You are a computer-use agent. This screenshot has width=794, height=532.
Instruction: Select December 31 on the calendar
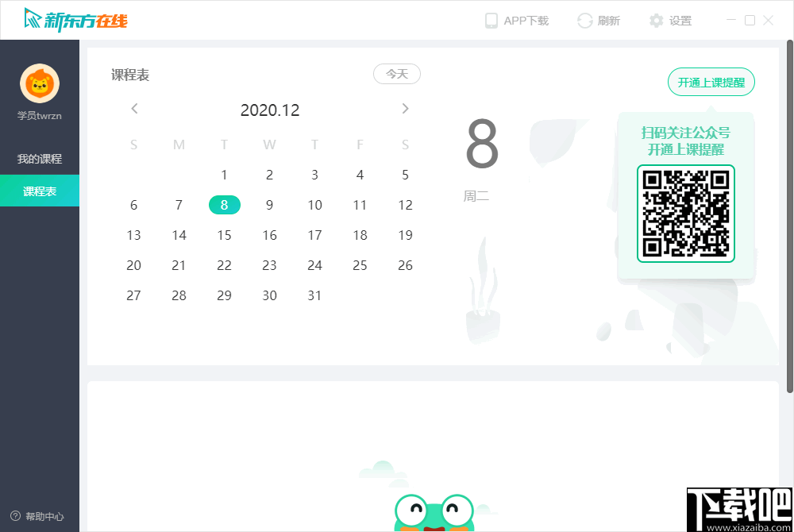(x=314, y=295)
